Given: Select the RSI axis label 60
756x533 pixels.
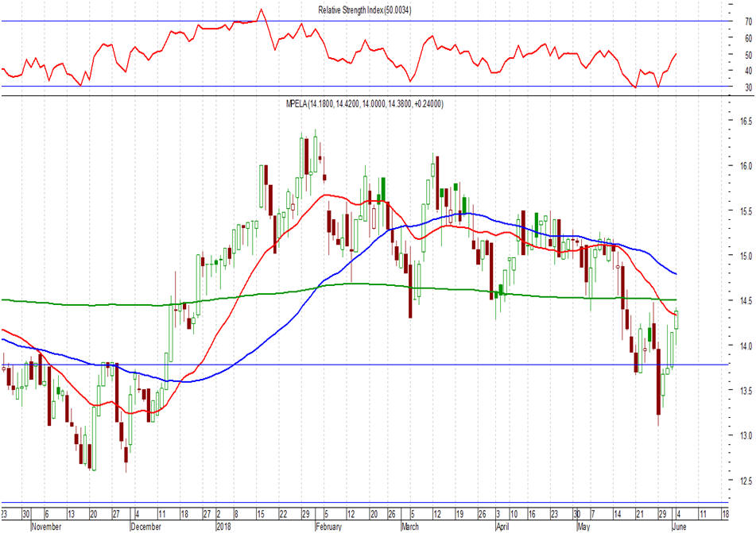Looking at the screenshot, I should tap(748, 39).
